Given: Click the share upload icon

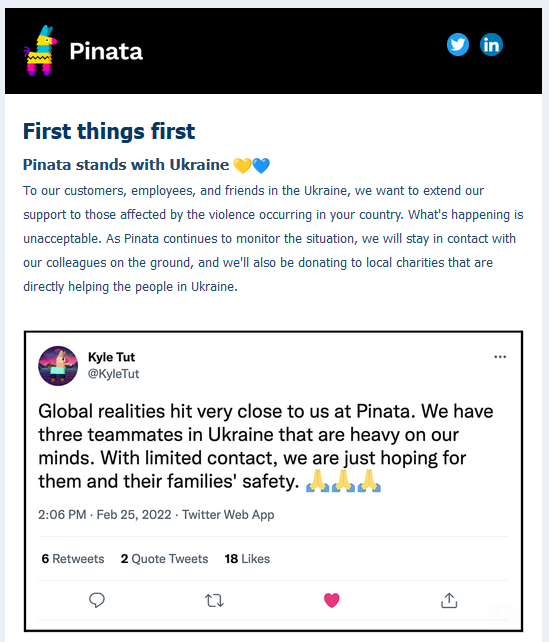Looking at the screenshot, I should [449, 600].
